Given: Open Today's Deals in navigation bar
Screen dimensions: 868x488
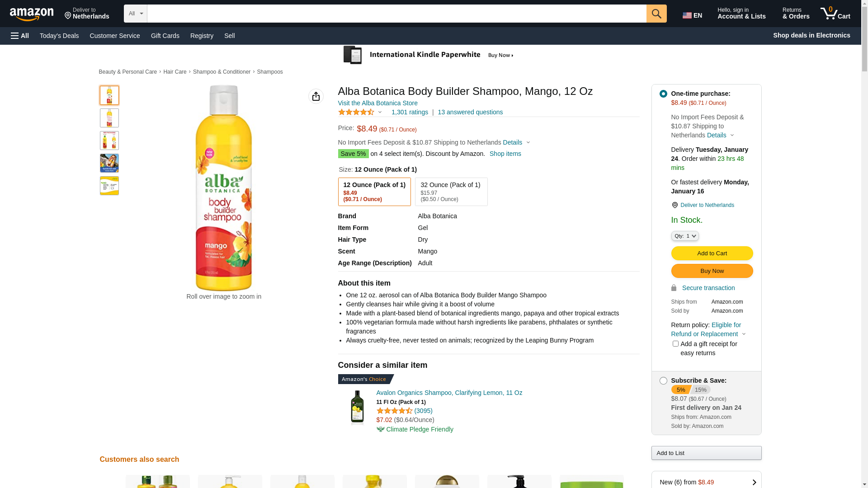Looking at the screenshot, I should pyautogui.click(x=59, y=36).
